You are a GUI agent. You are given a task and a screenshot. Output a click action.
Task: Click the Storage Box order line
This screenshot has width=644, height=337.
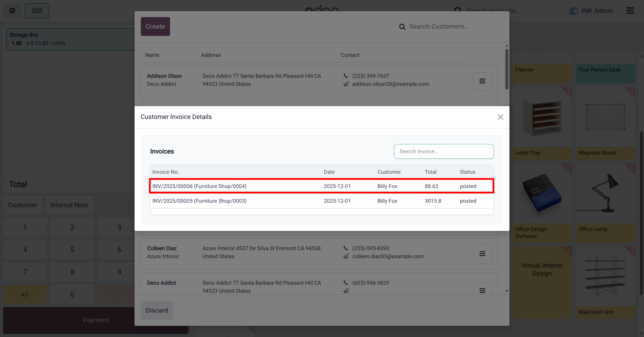point(71,39)
